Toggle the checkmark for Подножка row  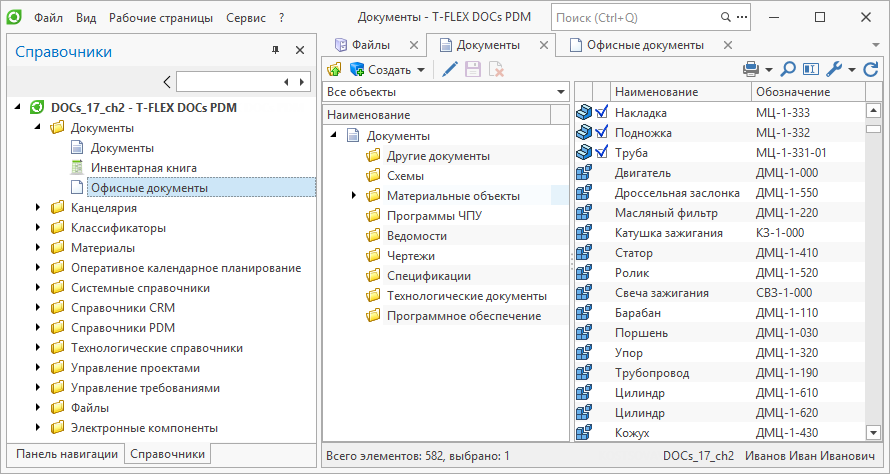pyautogui.click(x=602, y=132)
